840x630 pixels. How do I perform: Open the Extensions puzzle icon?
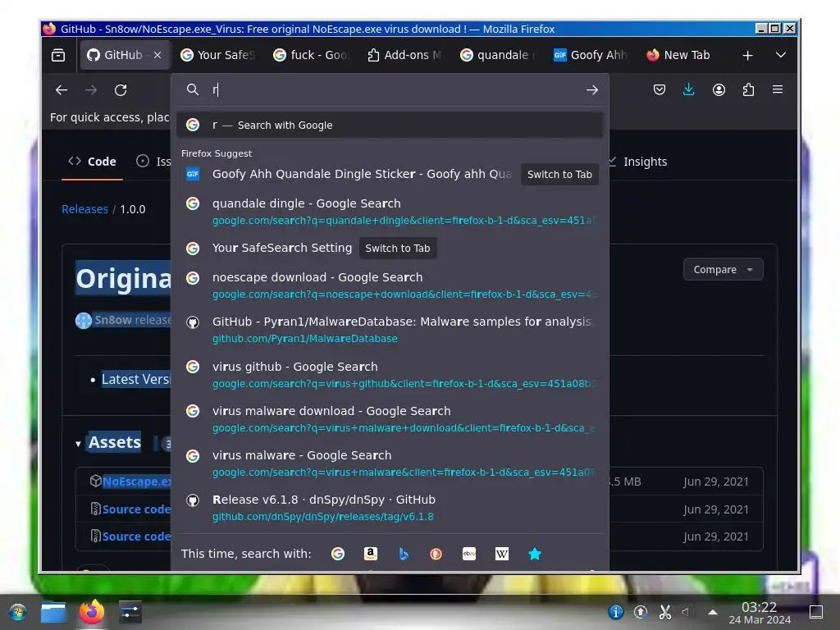coord(748,89)
